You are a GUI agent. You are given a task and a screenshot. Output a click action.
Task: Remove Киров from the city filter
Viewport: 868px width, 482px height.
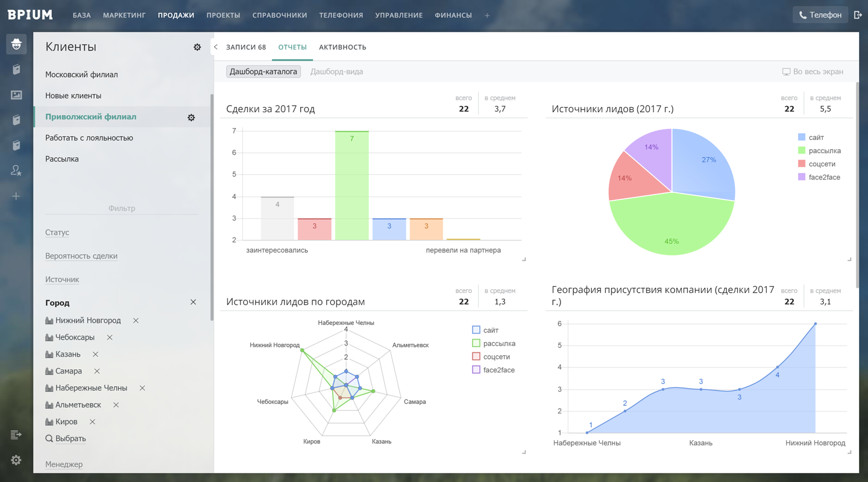92,422
